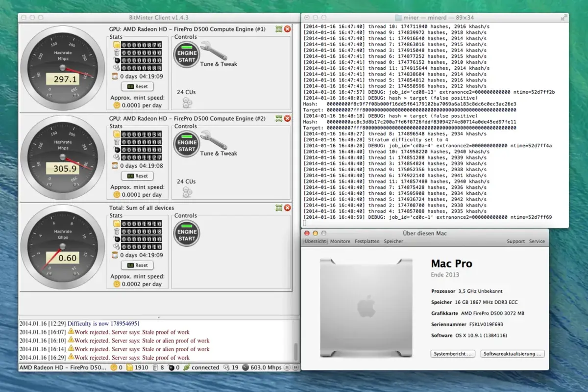Open Tune & Tweak wrench for GPU #2

[213, 140]
